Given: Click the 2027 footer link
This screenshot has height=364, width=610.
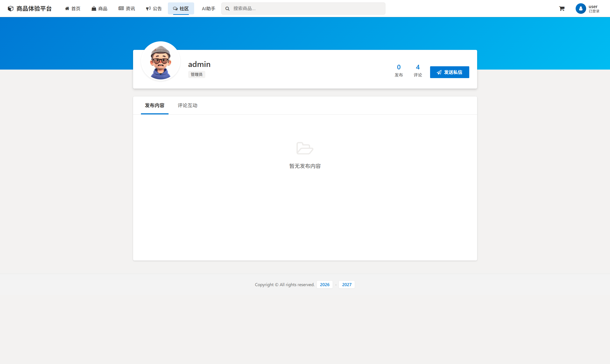Looking at the screenshot, I should pos(347,284).
